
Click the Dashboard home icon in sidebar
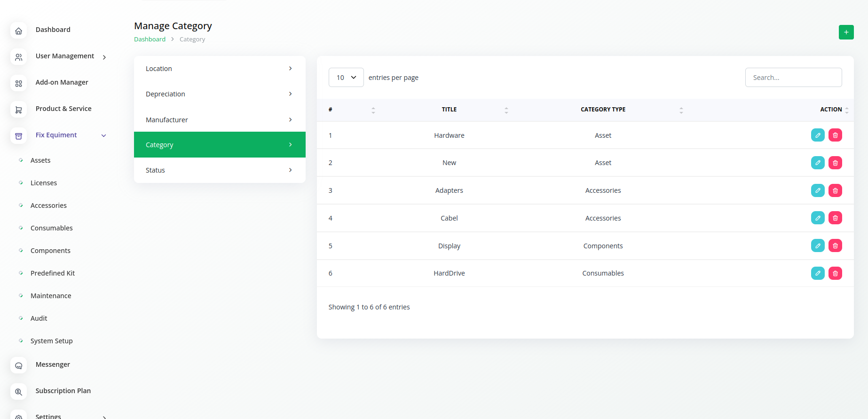click(x=19, y=31)
